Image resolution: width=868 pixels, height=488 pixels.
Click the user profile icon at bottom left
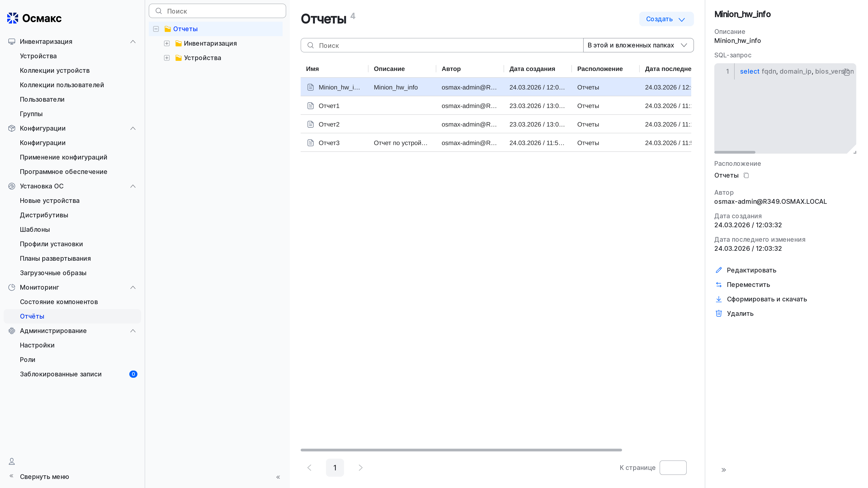[12, 461]
